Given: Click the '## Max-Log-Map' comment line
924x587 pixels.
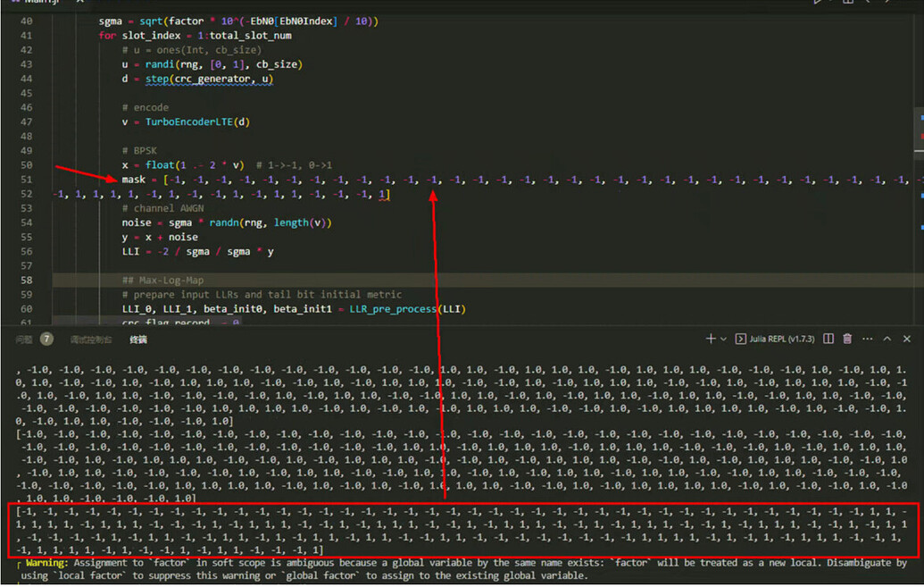Looking at the screenshot, I should point(162,281).
